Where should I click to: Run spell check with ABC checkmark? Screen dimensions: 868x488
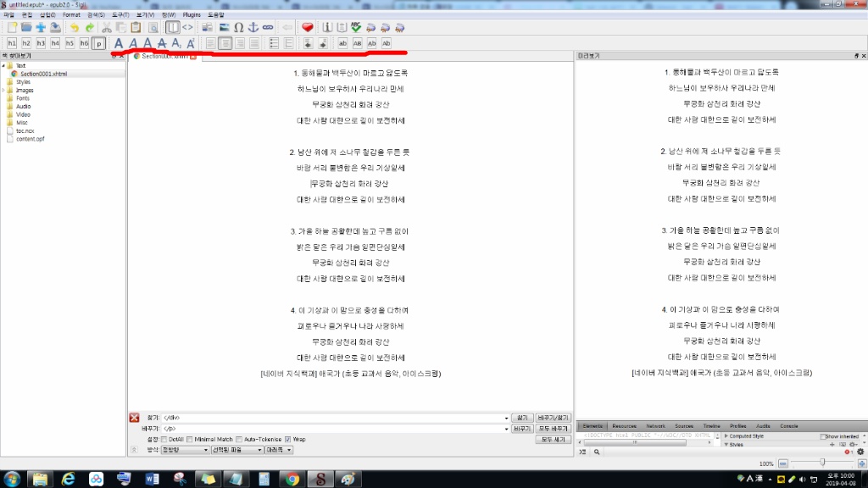coord(356,27)
